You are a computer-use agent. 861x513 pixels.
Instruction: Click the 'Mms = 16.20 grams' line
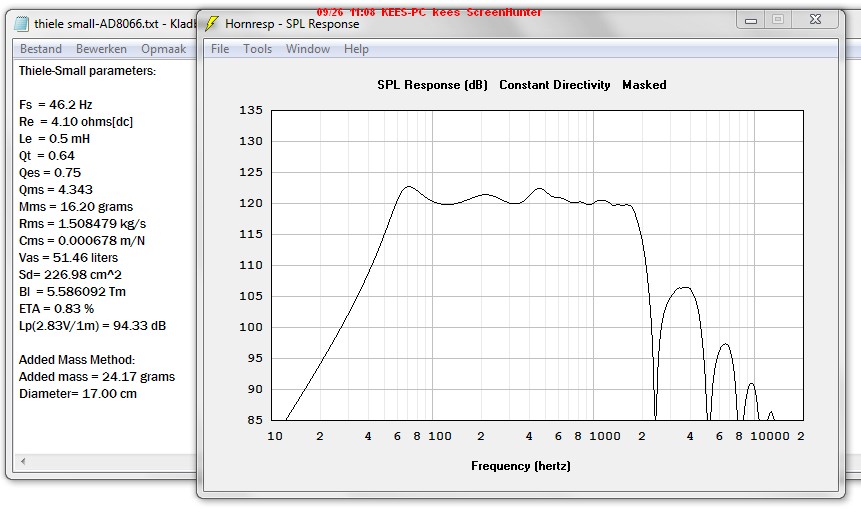pyautogui.click(x=76, y=207)
